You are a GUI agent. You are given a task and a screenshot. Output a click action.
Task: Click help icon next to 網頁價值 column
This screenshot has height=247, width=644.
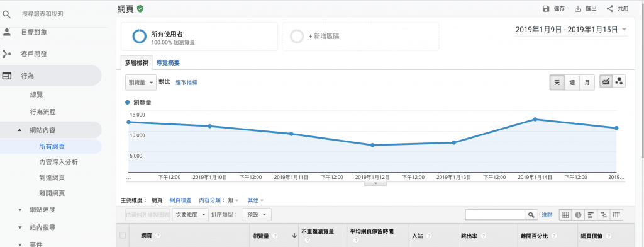609,236
